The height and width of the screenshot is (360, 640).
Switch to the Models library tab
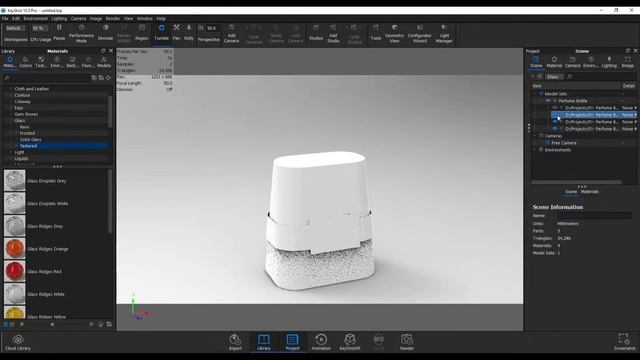coord(104,62)
